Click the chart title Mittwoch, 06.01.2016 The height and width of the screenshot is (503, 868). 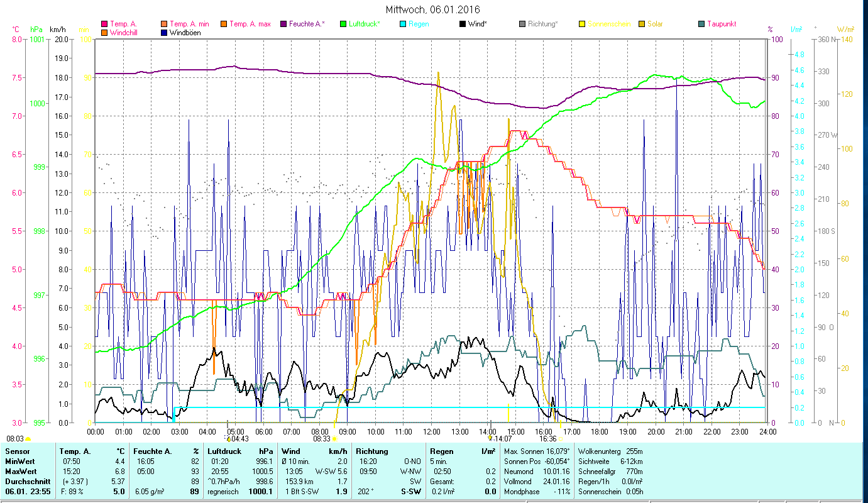click(x=432, y=9)
